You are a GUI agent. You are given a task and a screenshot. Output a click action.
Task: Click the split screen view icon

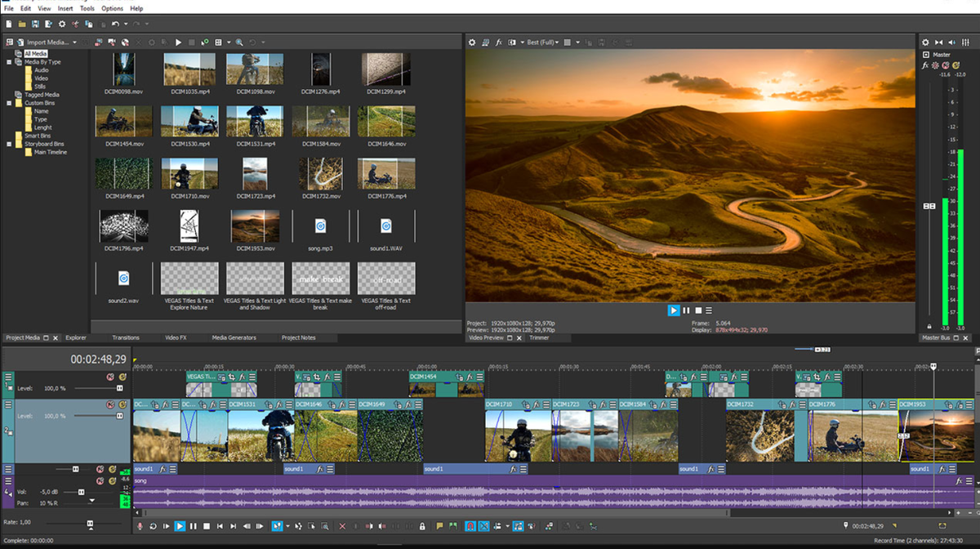pyautogui.click(x=512, y=42)
